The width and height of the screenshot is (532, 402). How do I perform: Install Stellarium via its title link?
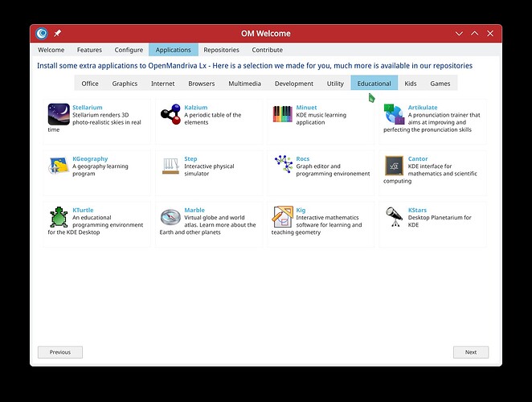tap(88, 107)
